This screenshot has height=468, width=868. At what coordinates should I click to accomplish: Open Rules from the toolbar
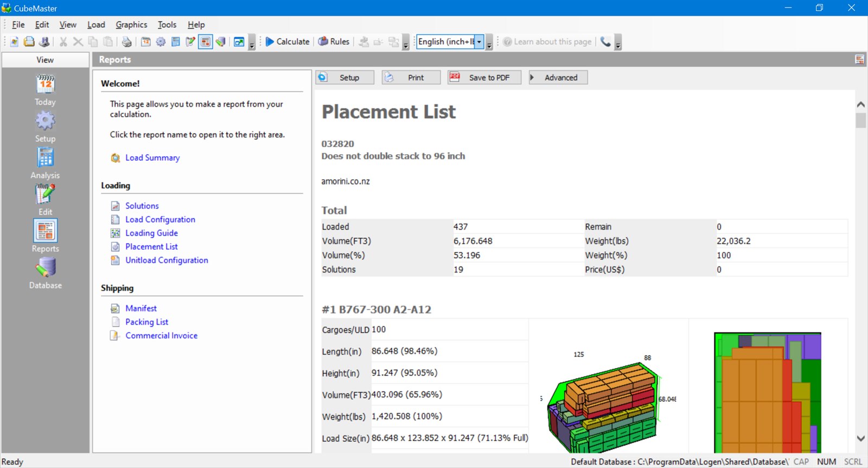point(334,42)
